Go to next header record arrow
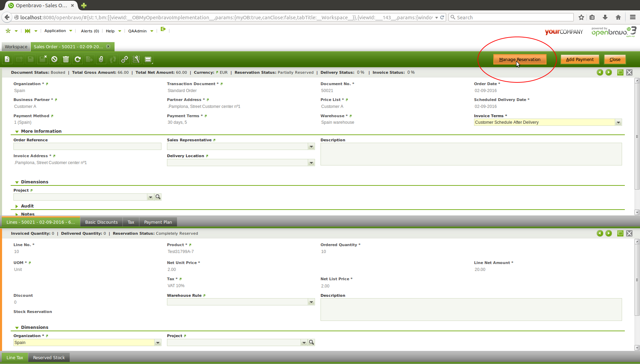The height and width of the screenshot is (364, 640). (609, 72)
